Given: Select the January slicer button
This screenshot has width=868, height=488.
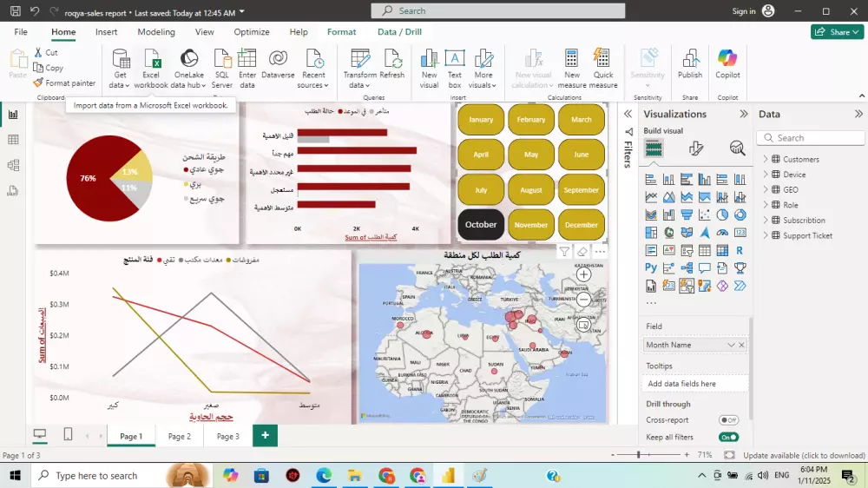Looking at the screenshot, I should pos(481,119).
